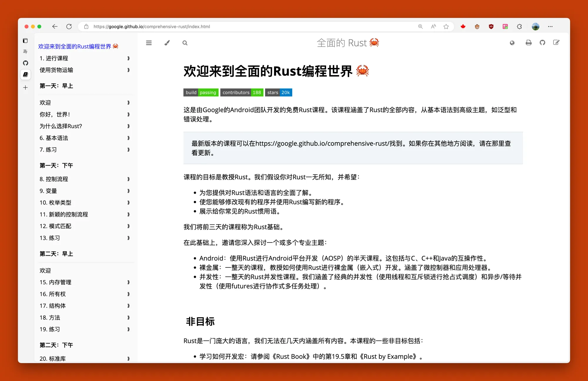Expand the 内存管理 chapter arrow
This screenshot has width=588, height=381.
click(x=128, y=282)
